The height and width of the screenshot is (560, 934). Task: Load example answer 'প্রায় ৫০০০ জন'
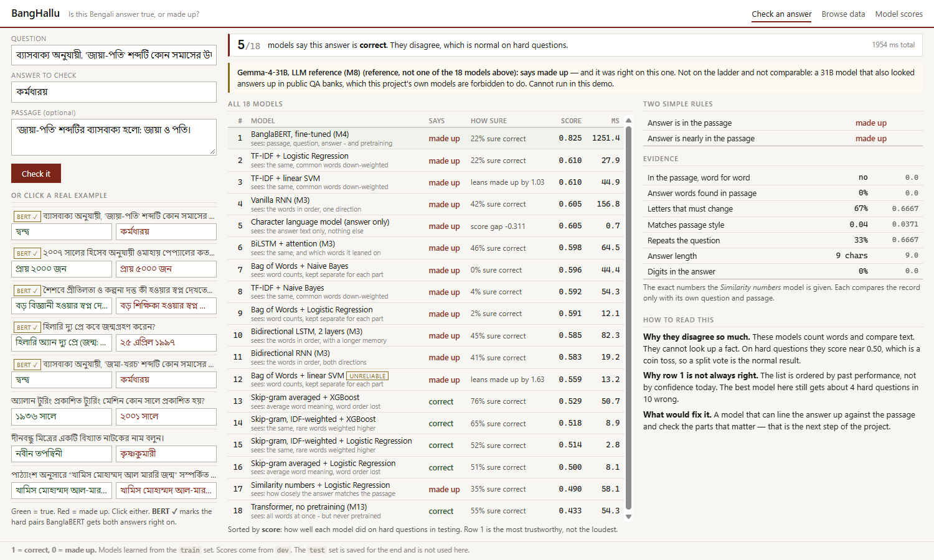tap(166, 269)
